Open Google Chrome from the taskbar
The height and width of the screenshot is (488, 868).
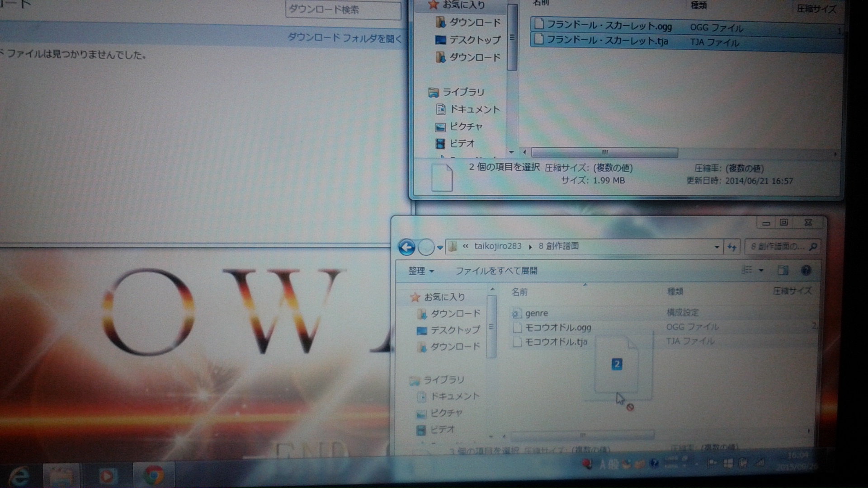[x=154, y=475]
